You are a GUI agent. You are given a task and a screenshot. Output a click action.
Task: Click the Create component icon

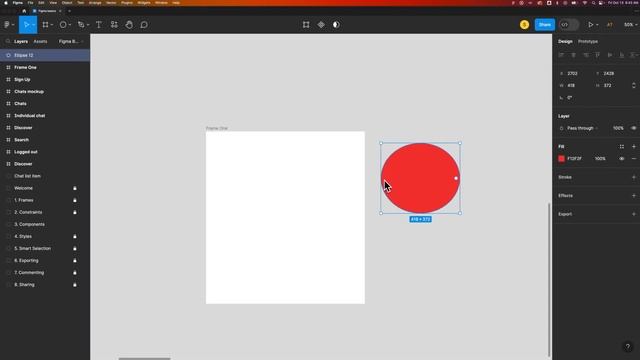tap(321, 25)
